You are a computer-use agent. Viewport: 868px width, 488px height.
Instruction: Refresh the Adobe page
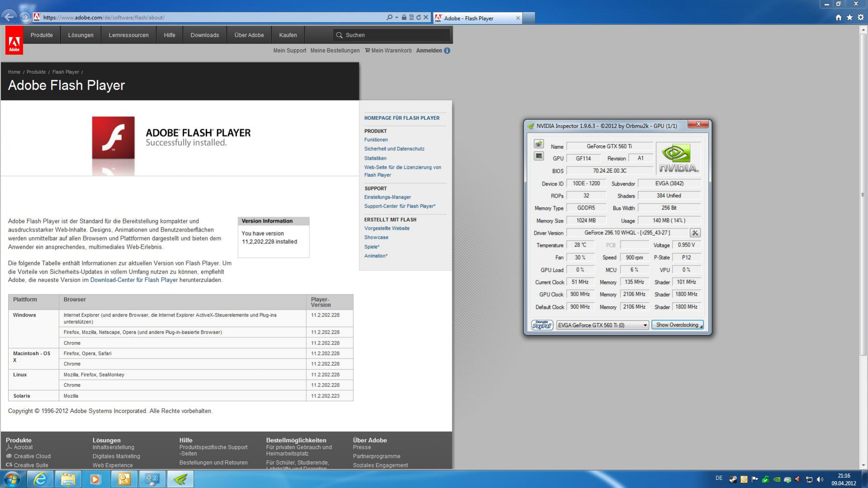click(x=418, y=17)
